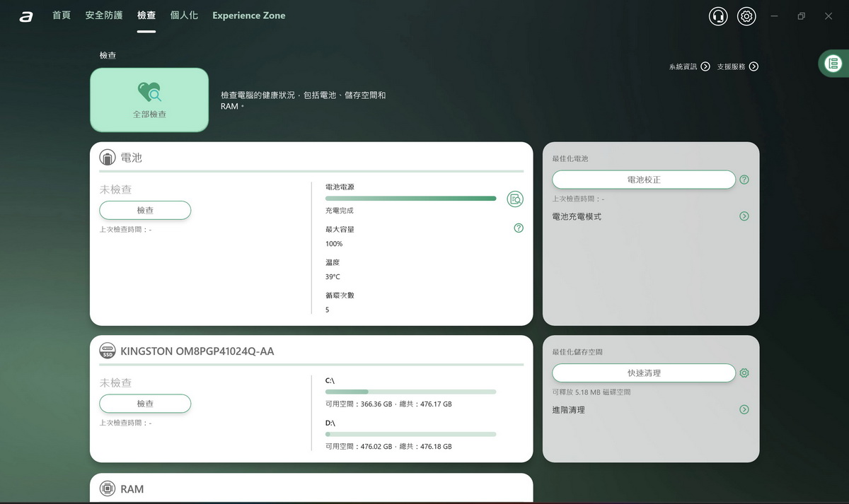Open the green side panel list icon

tap(833, 64)
